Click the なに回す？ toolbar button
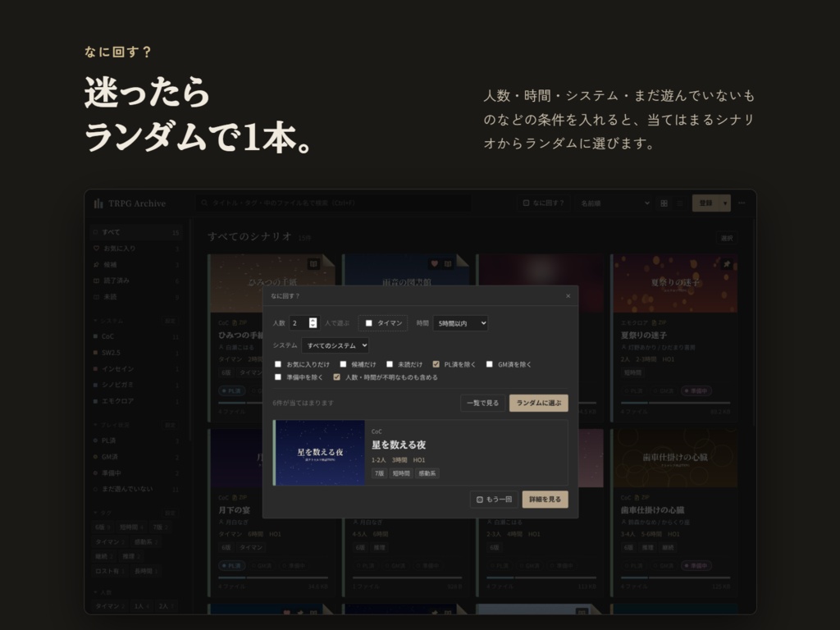840x630 pixels. click(x=543, y=203)
